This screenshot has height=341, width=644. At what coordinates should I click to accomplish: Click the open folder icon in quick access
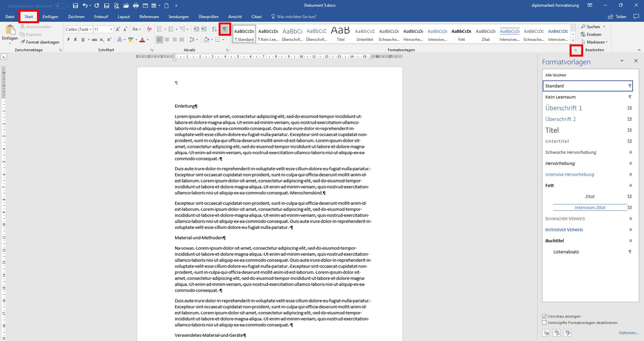coord(126,5)
